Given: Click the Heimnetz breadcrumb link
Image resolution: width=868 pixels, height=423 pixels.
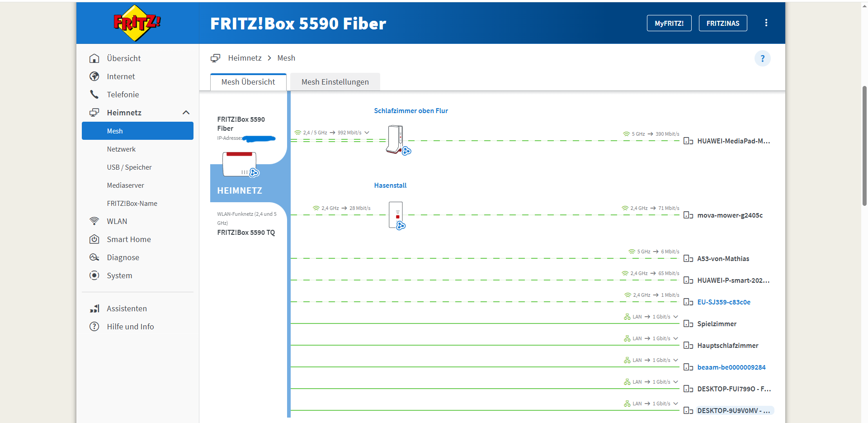Looking at the screenshot, I should click(245, 58).
